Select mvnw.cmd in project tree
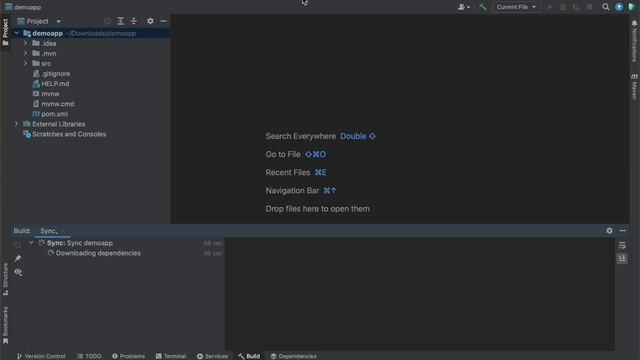This screenshot has width=640, height=360. click(x=58, y=104)
